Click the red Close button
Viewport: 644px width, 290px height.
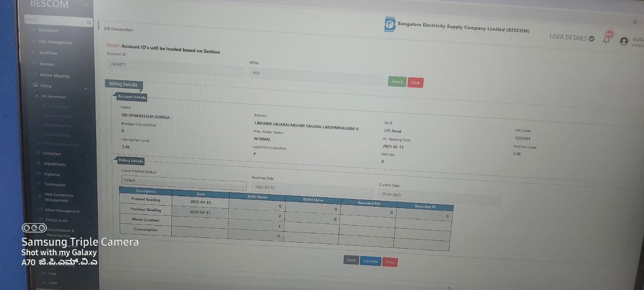pos(390,262)
